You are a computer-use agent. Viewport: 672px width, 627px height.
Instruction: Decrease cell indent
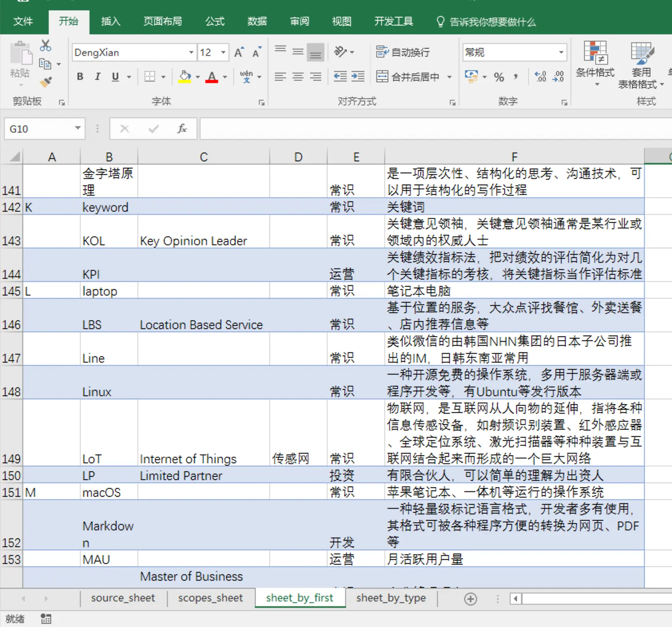click(340, 77)
